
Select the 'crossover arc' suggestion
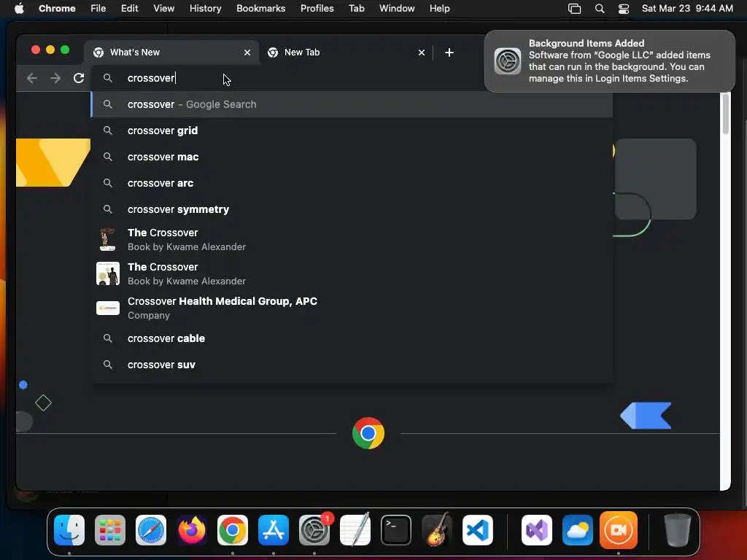pos(352,183)
